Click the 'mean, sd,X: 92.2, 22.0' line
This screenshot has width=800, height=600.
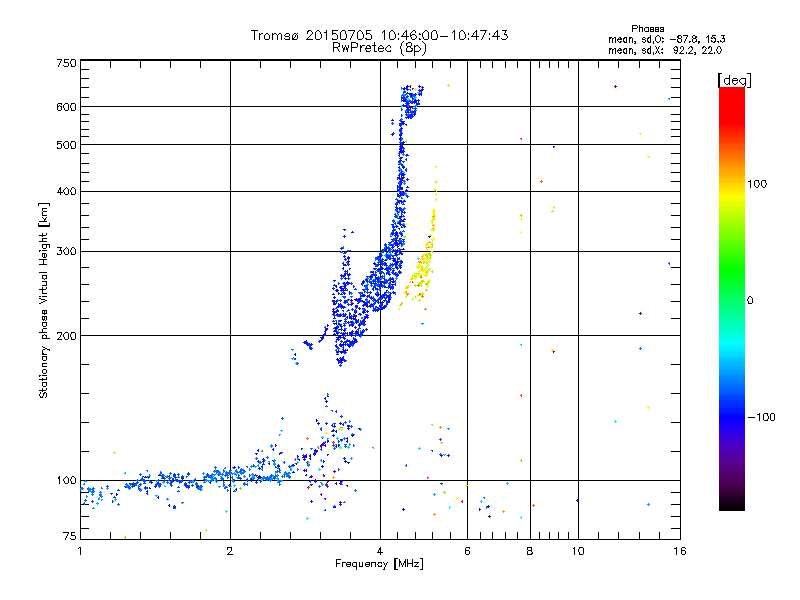(665, 50)
